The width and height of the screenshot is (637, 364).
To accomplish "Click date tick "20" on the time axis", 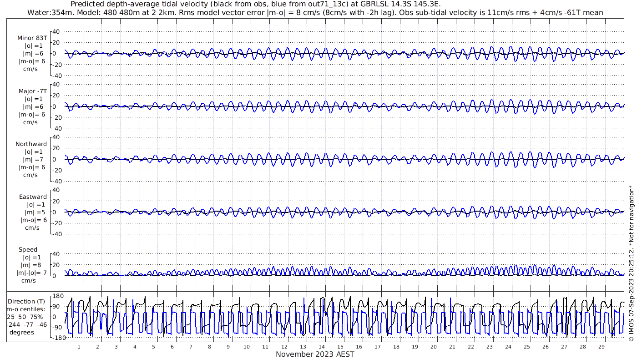I will 433,346.
